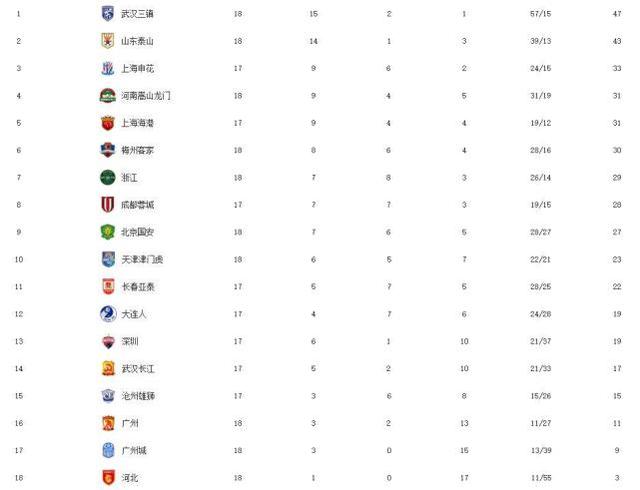Open the 深圳 team page link
The width and height of the screenshot is (640, 490).
pyautogui.click(x=130, y=341)
